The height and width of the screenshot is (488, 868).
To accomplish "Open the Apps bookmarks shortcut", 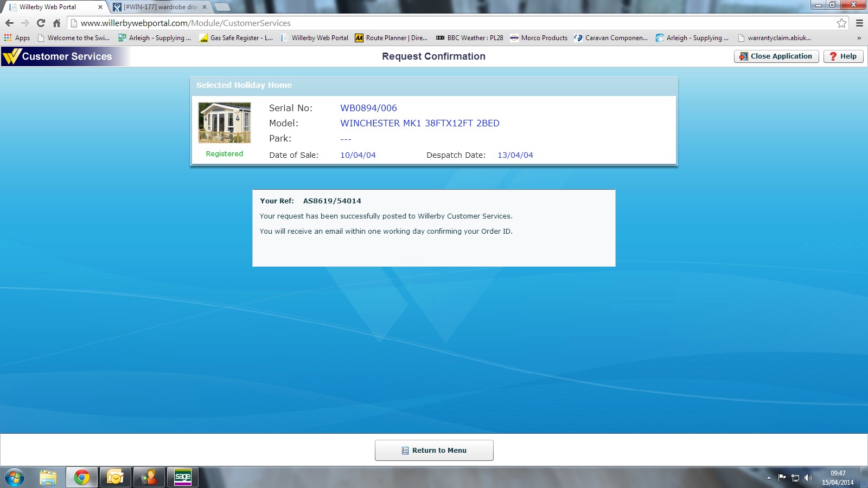I will click(x=17, y=38).
